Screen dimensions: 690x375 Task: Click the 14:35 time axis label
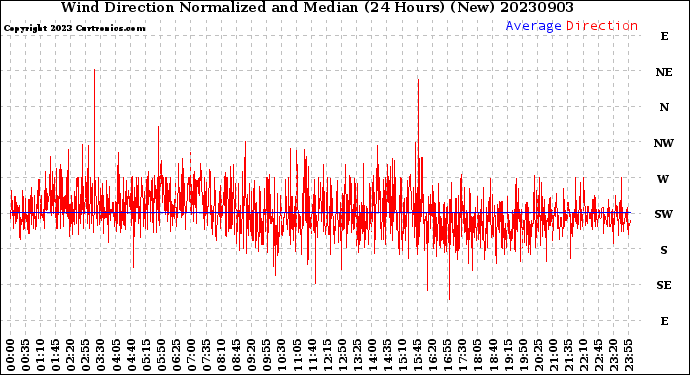pos(387,355)
